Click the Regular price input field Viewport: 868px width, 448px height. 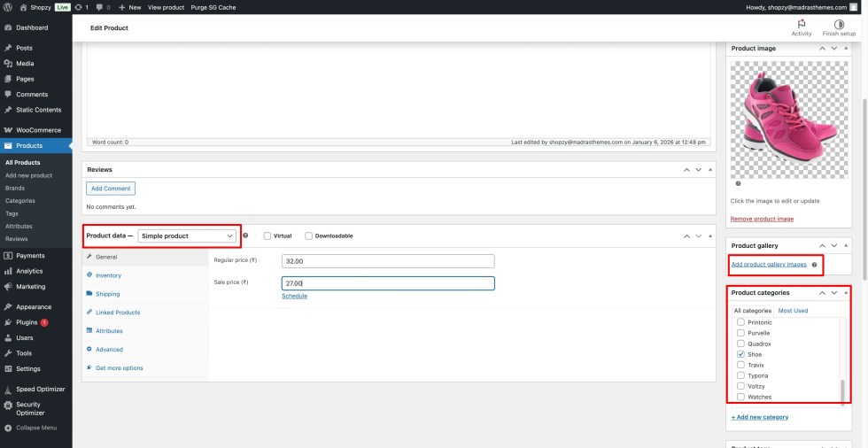pyautogui.click(x=387, y=262)
